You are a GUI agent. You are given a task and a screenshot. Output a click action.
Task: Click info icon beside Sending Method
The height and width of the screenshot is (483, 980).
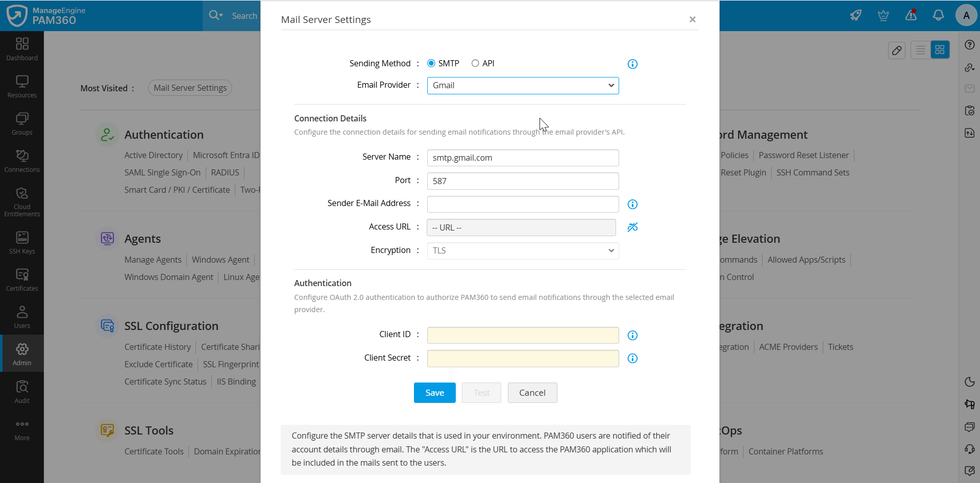click(632, 64)
